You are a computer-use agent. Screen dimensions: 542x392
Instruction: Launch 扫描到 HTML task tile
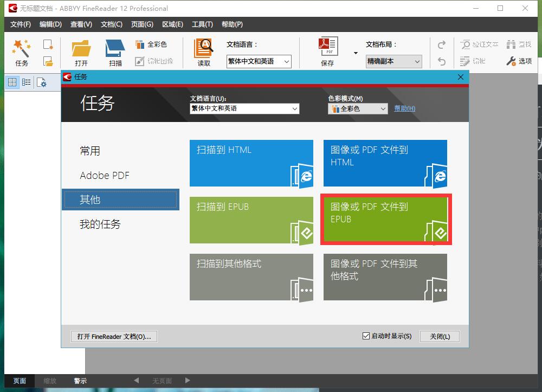tap(251, 163)
